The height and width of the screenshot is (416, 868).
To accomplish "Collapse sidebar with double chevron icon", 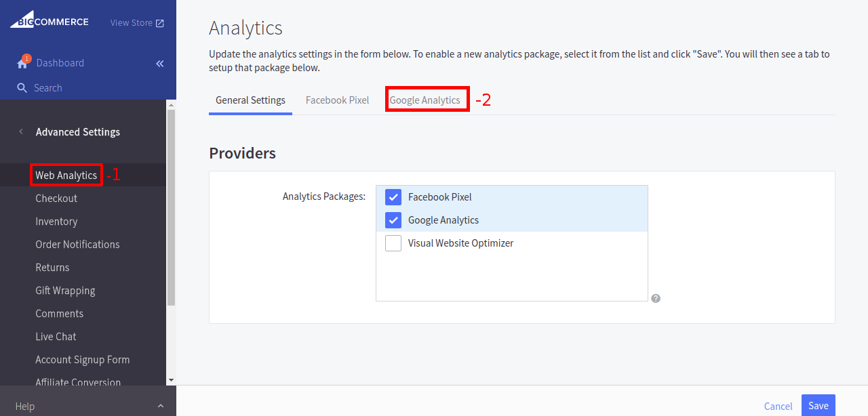I will (x=160, y=64).
